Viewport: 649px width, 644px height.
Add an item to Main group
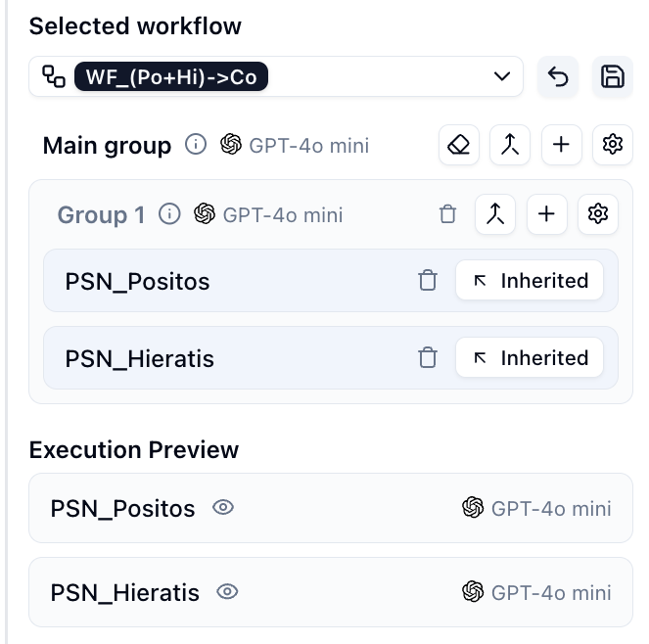tap(561, 145)
